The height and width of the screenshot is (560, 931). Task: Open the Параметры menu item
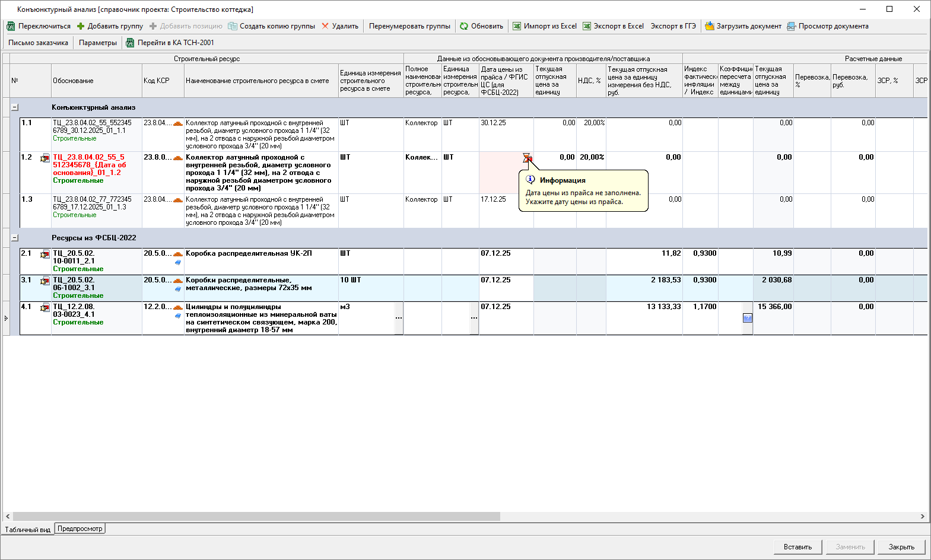tap(98, 43)
